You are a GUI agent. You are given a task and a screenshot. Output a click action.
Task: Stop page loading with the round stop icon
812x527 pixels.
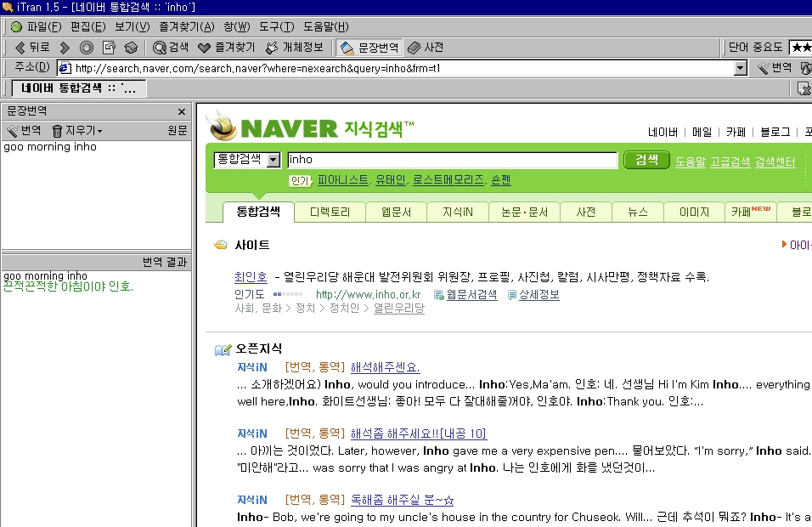[x=87, y=48]
